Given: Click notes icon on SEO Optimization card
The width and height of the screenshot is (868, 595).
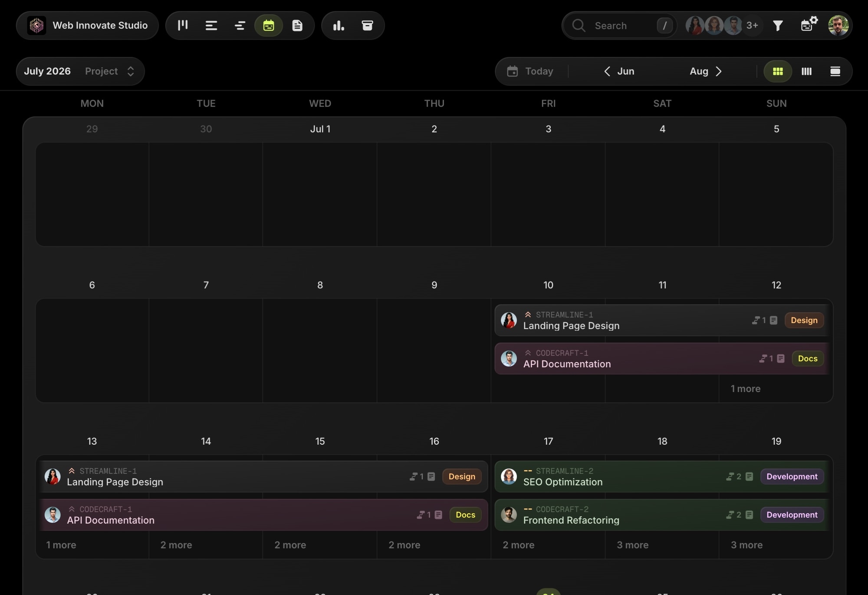Looking at the screenshot, I should tap(749, 477).
